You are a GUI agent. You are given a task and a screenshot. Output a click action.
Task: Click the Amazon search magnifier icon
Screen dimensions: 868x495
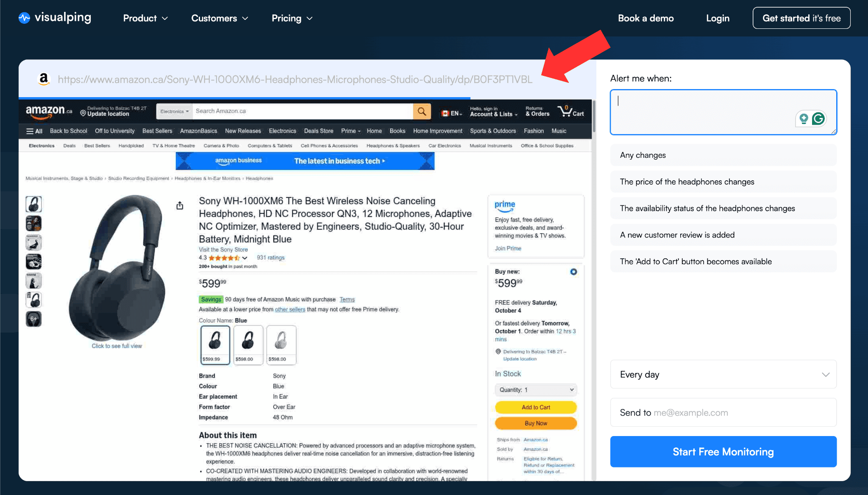(x=422, y=111)
